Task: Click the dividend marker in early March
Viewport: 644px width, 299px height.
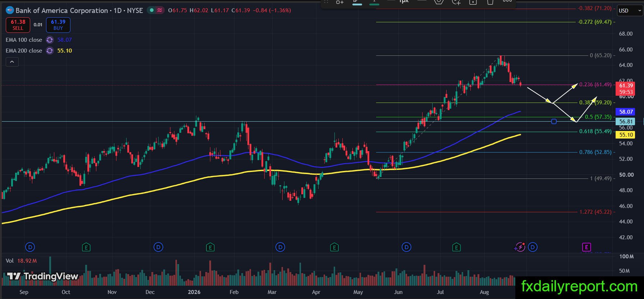Action: [280, 247]
